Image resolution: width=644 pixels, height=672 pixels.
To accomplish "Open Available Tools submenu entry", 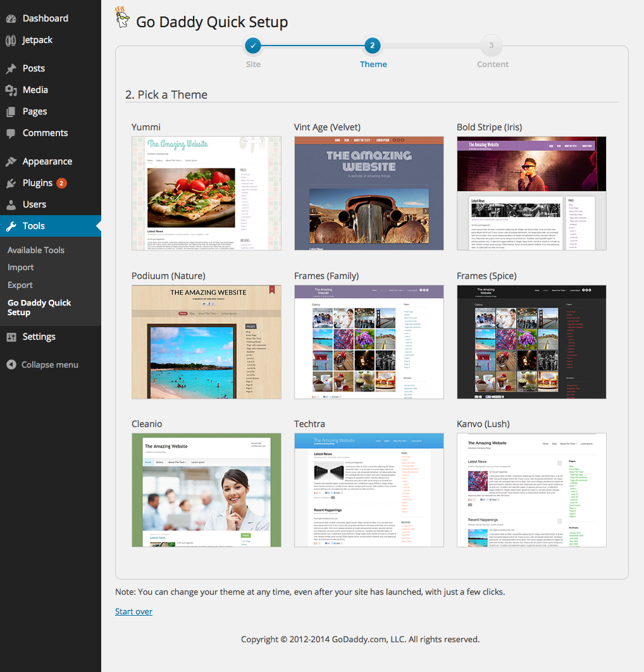I will pyautogui.click(x=36, y=250).
